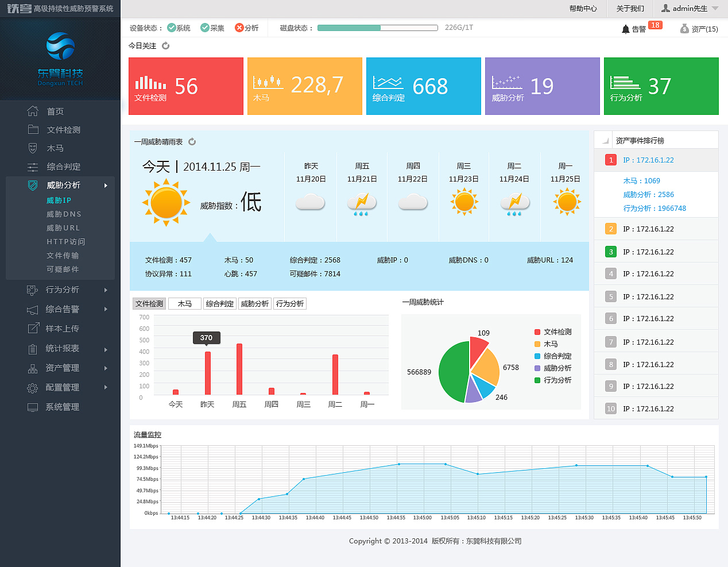Click the 昨天 bar showing 370

click(x=207, y=373)
